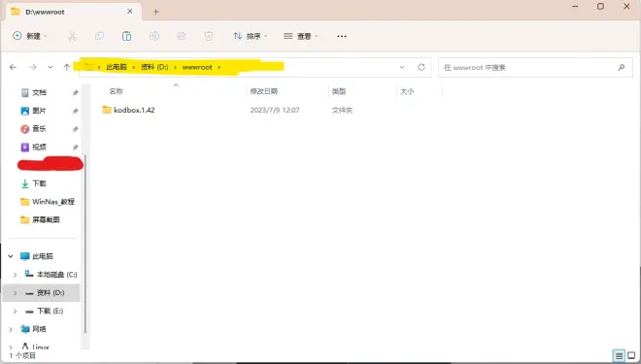Close the D:\wwwroot tab
The image size is (641, 364).
coord(129,12)
